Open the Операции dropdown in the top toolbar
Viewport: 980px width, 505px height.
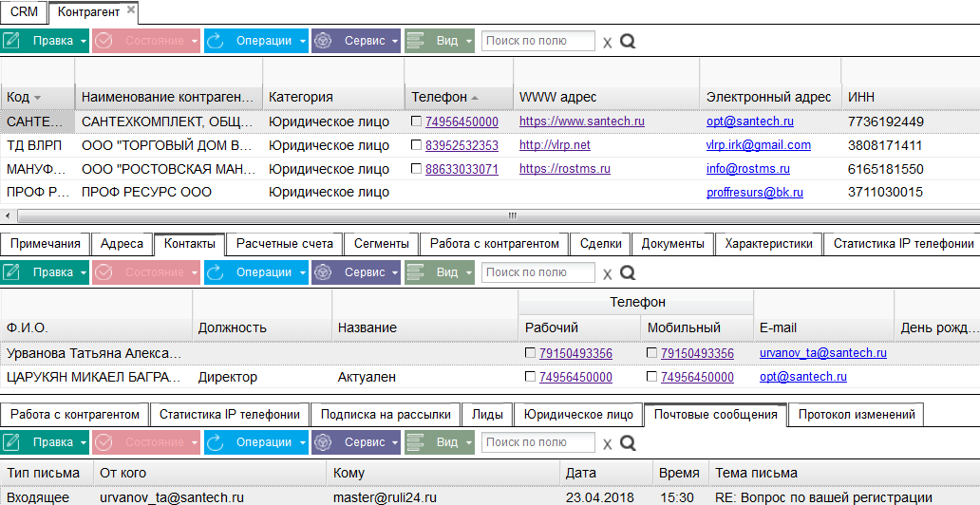(x=302, y=42)
